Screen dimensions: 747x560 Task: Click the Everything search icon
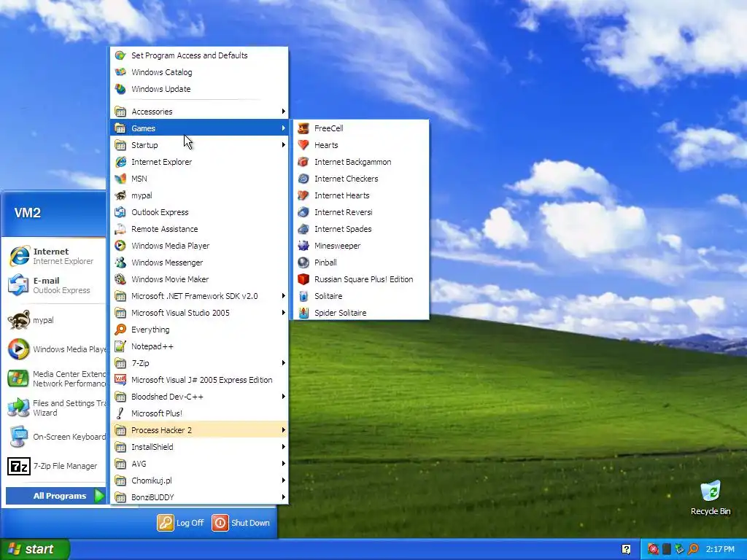pyautogui.click(x=120, y=330)
